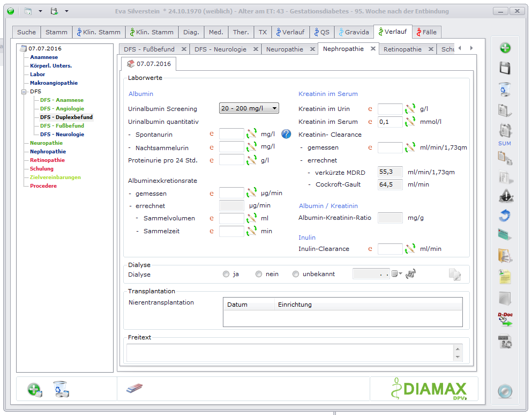Image resolution: width=532 pixels, height=415 pixels.
Task: Click the orange folder documents icon
Action: pyautogui.click(x=505, y=256)
